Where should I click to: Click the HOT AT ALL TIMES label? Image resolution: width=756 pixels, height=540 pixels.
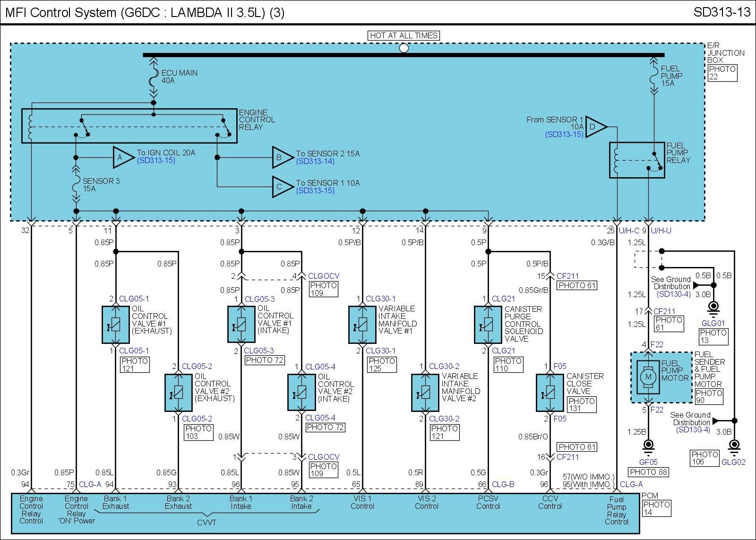click(404, 35)
